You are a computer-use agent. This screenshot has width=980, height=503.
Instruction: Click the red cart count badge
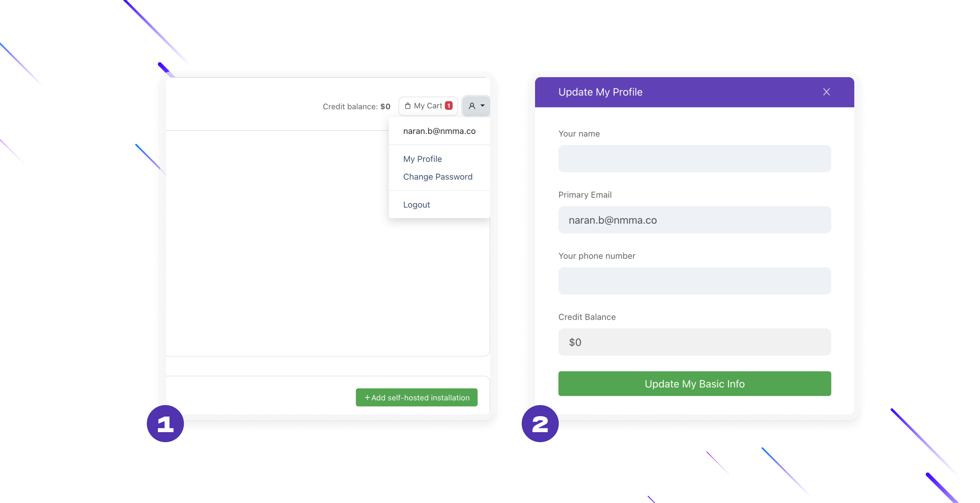449,106
